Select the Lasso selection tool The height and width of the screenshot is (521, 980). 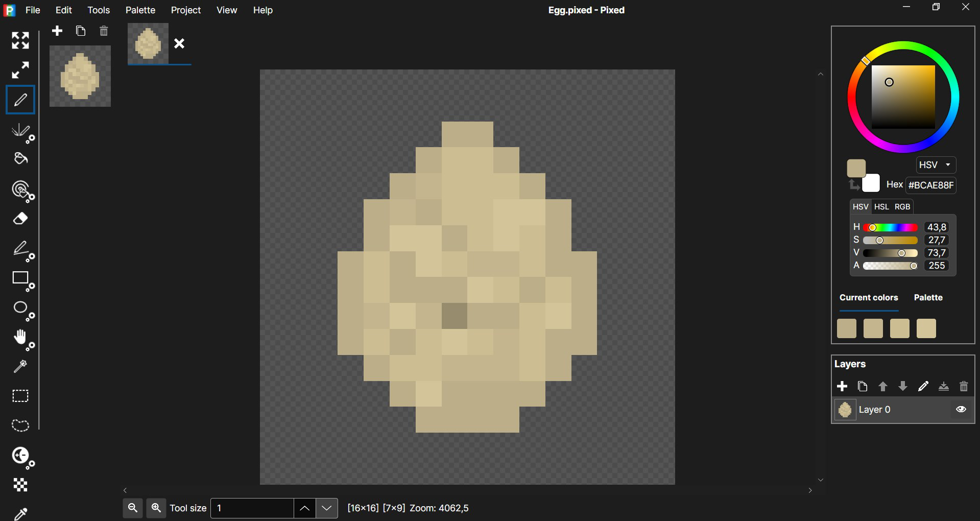click(x=20, y=425)
